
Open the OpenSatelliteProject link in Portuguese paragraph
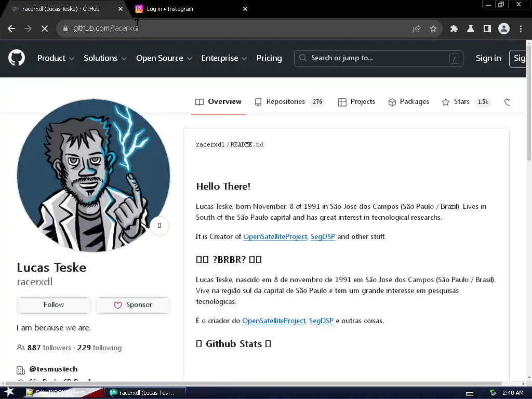[274, 321]
